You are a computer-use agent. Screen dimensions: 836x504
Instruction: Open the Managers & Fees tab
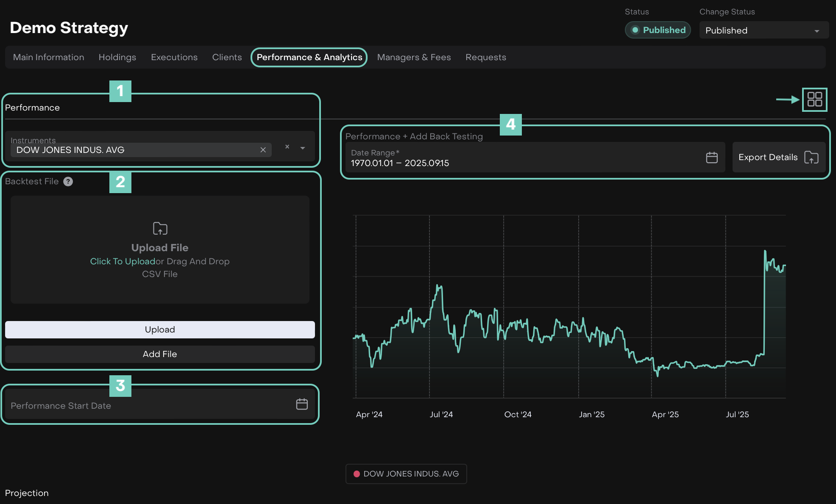(414, 57)
